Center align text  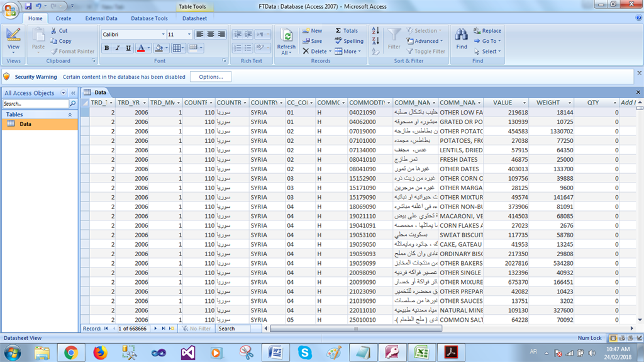coord(211,35)
